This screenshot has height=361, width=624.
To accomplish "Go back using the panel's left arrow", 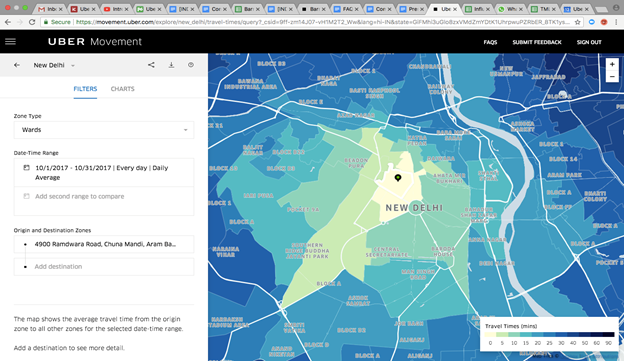I will [x=17, y=65].
